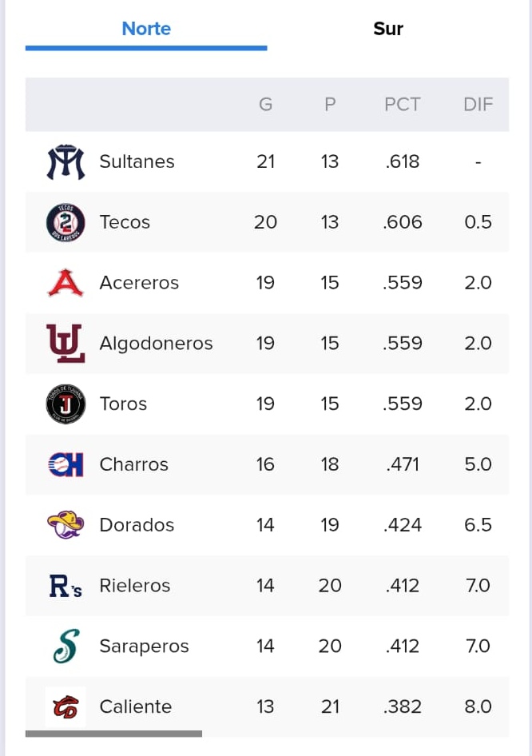This screenshot has height=756, width=532.
Task: Click the gray horizontal scrollbar below table
Action: click(113, 734)
